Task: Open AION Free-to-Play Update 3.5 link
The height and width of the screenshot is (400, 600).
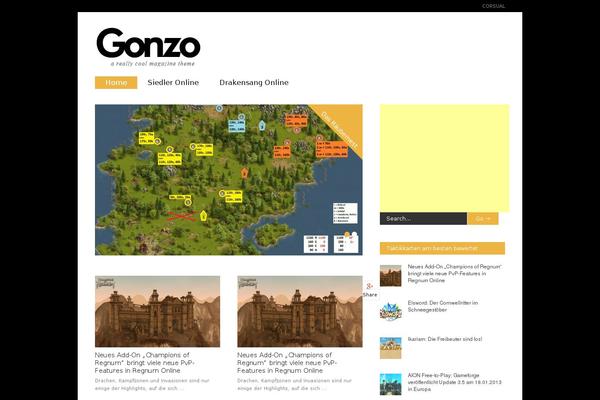Action: coord(455,382)
